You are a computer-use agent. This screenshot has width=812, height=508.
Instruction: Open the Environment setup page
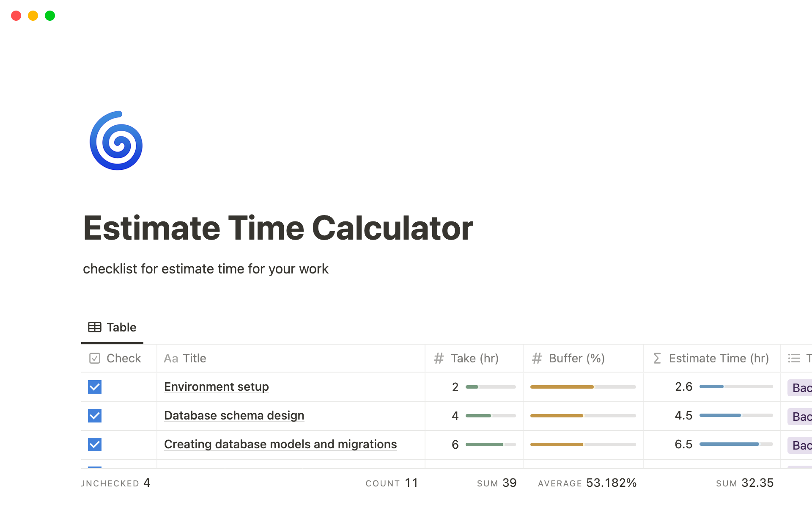(x=216, y=387)
